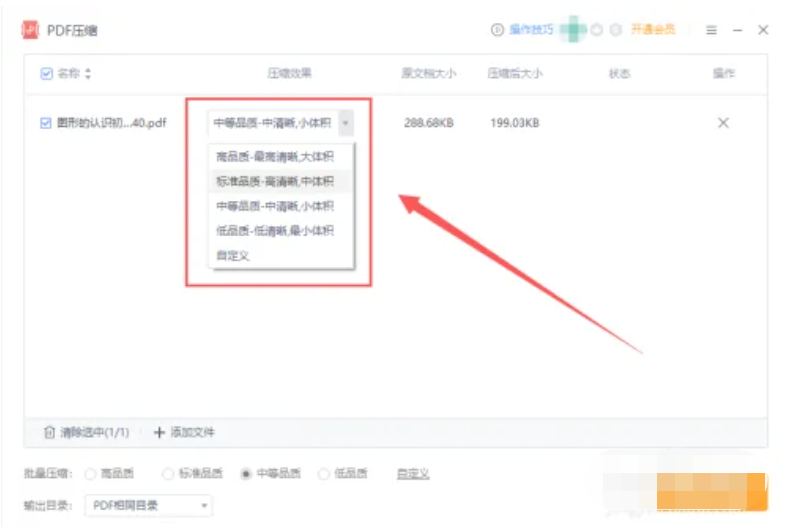The width and height of the screenshot is (785, 527).
Task: Click 自定义 link beside batch options
Action: pyautogui.click(x=412, y=474)
